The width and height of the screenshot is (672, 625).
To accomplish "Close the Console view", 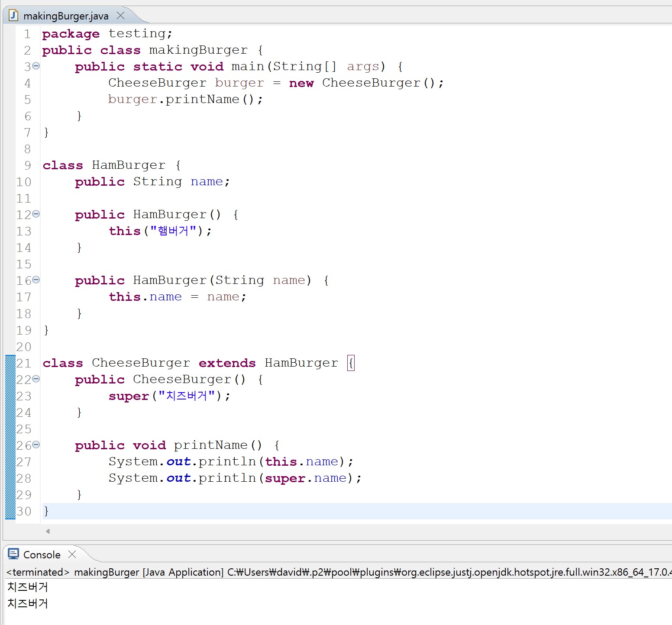I will 72,554.
